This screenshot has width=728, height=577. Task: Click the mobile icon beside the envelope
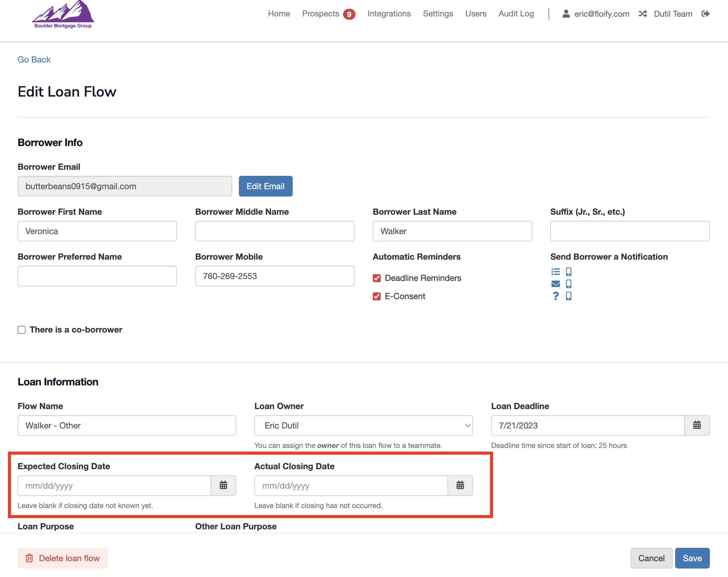pos(569,284)
